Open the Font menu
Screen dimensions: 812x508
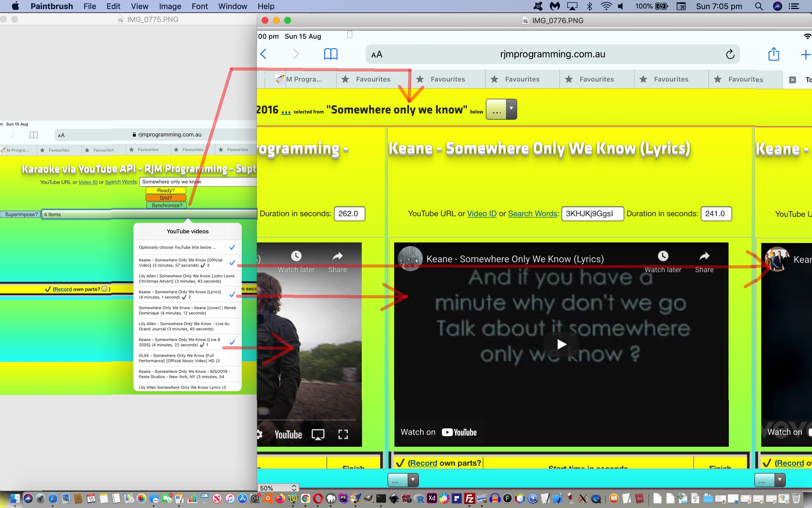200,6
